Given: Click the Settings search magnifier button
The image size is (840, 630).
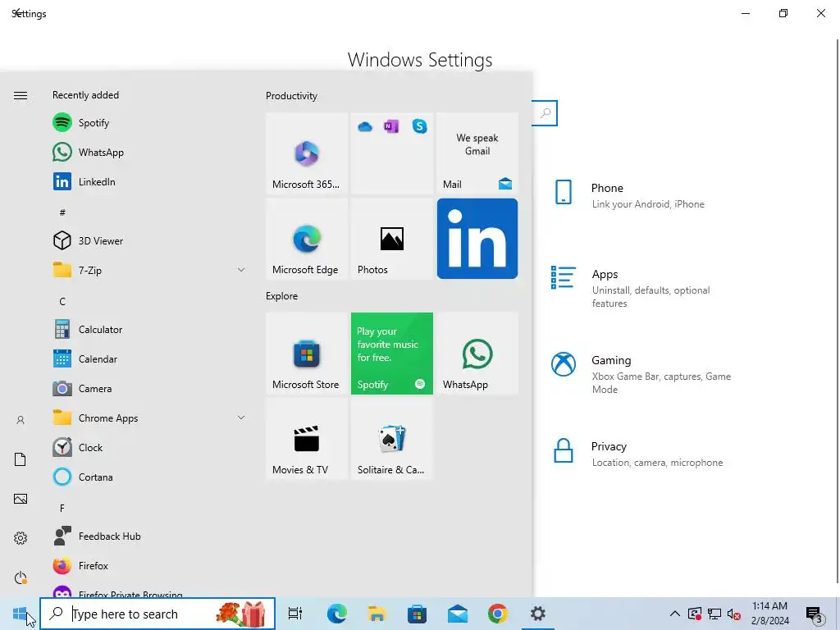Looking at the screenshot, I should pyautogui.click(x=546, y=113).
